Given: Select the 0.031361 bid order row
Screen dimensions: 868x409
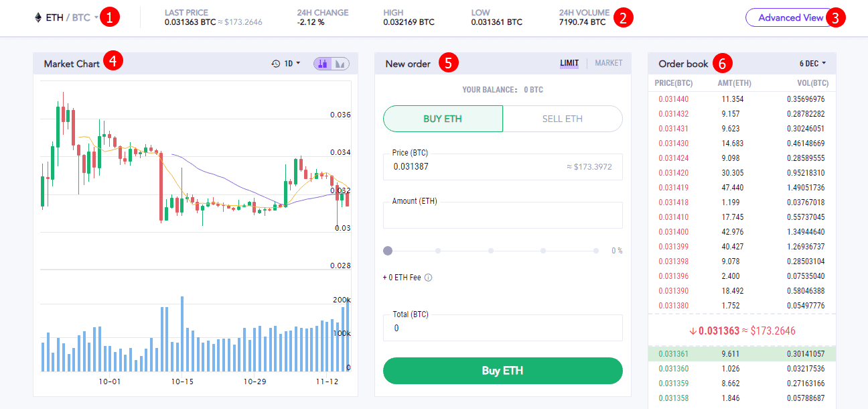Looking at the screenshot, I should tap(741, 354).
